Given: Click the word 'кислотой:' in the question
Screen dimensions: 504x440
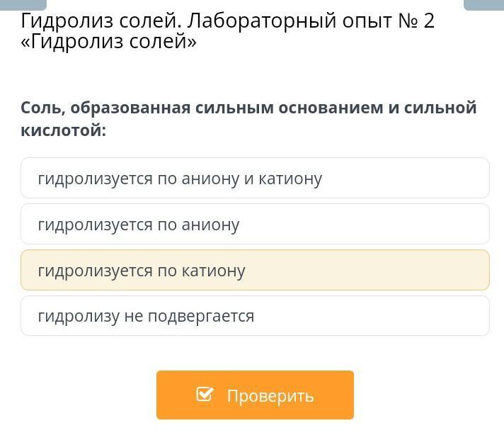Looking at the screenshot, I should click(x=63, y=130).
